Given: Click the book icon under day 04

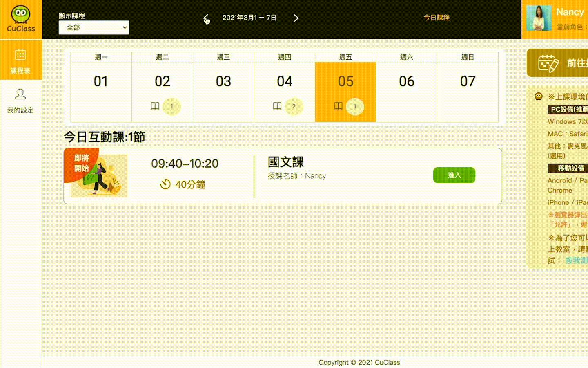Looking at the screenshot, I should [x=277, y=106].
